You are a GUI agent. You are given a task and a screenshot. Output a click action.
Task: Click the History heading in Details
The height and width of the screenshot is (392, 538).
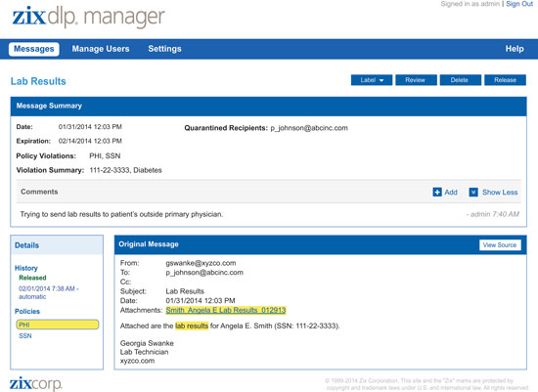pyautogui.click(x=26, y=268)
